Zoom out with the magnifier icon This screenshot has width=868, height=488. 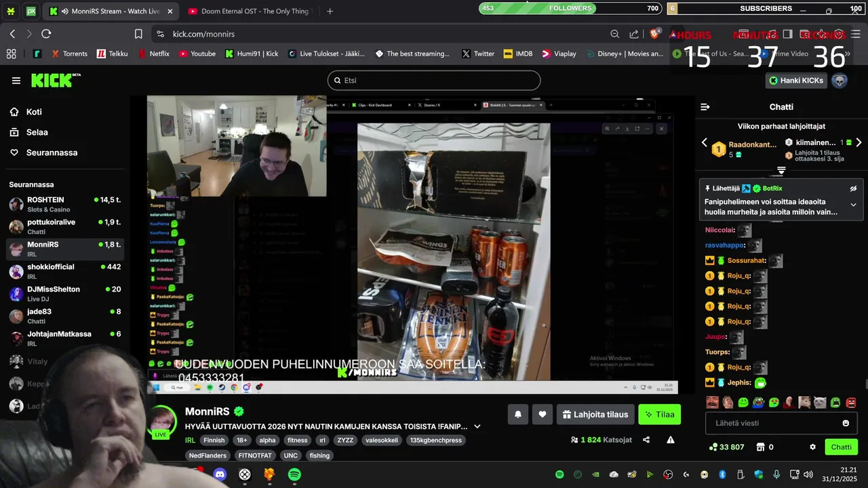click(614, 34)
